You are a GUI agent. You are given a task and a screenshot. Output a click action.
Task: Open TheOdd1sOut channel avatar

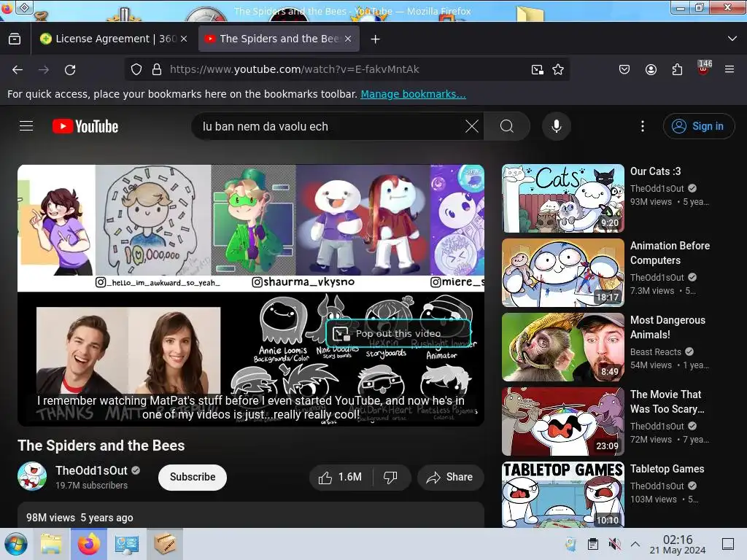click(x=32, y=476)
